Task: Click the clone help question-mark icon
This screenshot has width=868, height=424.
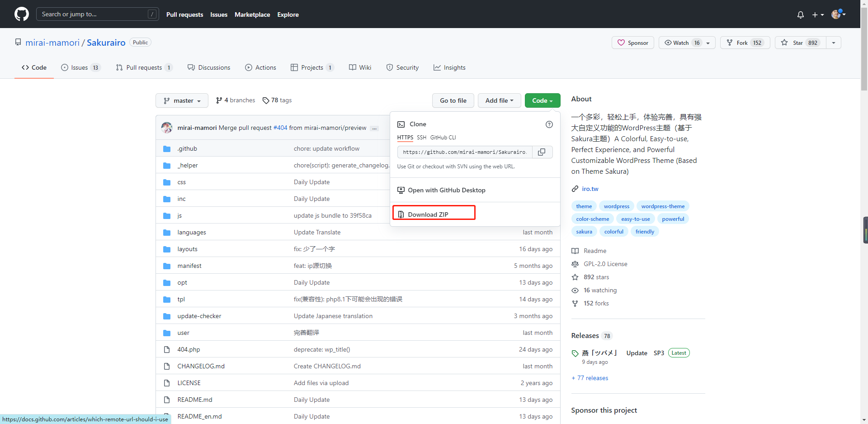Action: pos(549,124)
